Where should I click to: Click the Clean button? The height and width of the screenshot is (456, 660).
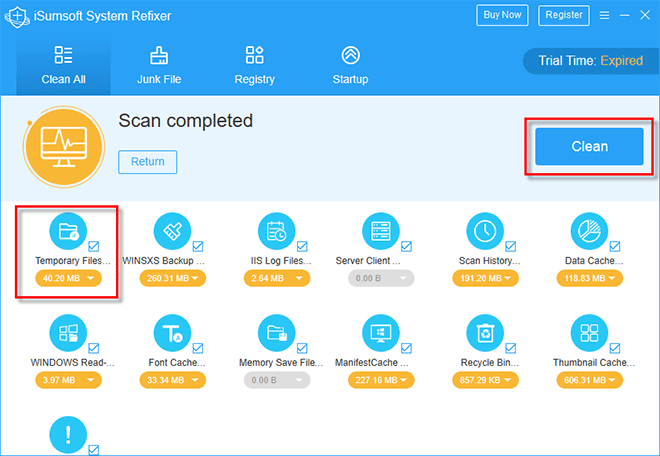pos(589,147)
